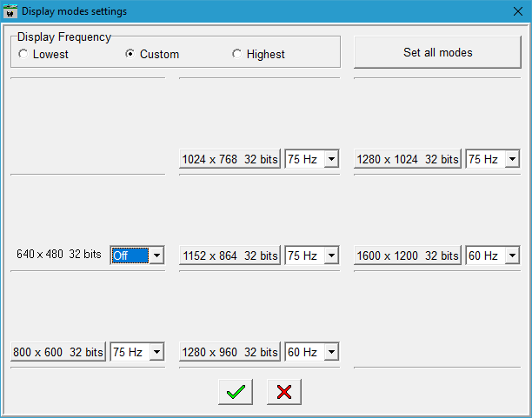Screen dimensions: 532x418
Task: Click the red X cancel icon
Action: (283, 392)
